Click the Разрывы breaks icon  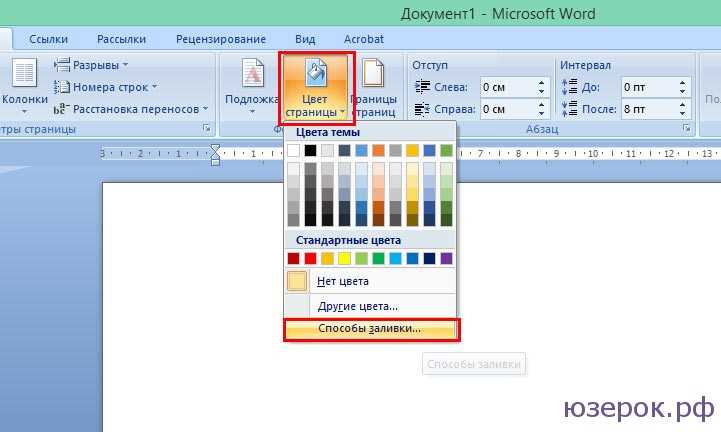point(62,65)
